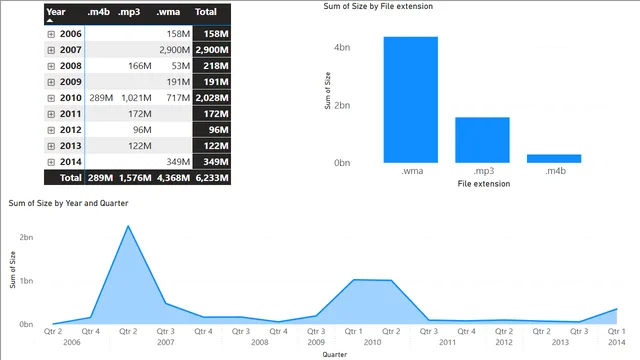The image size is (640, 360).
Task: Click the .wma column header
Action: tap(168, 12)
